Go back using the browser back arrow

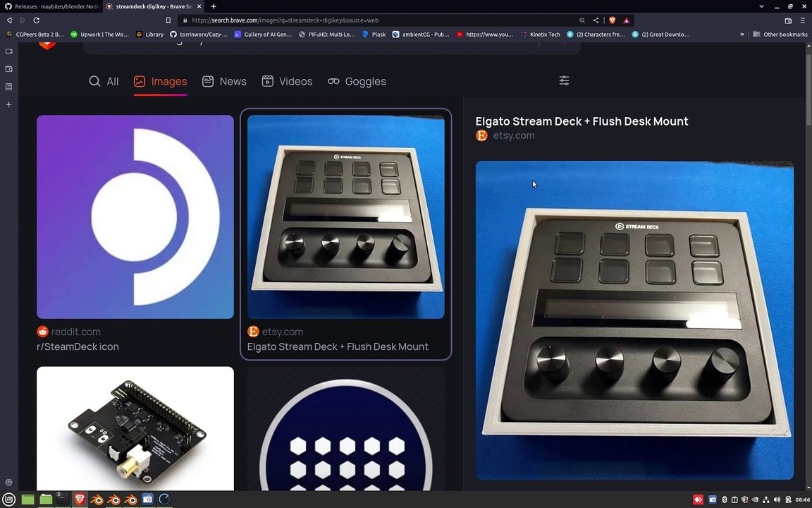coord(8,20)
